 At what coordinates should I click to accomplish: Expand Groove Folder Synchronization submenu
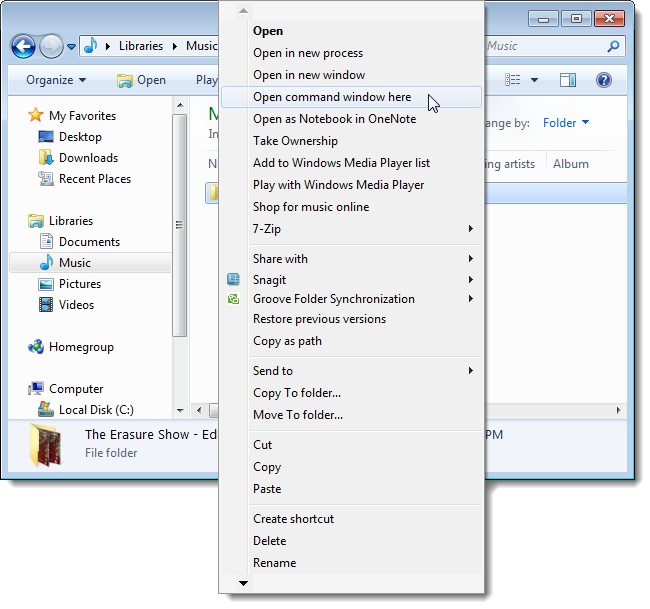coord(352,299)
